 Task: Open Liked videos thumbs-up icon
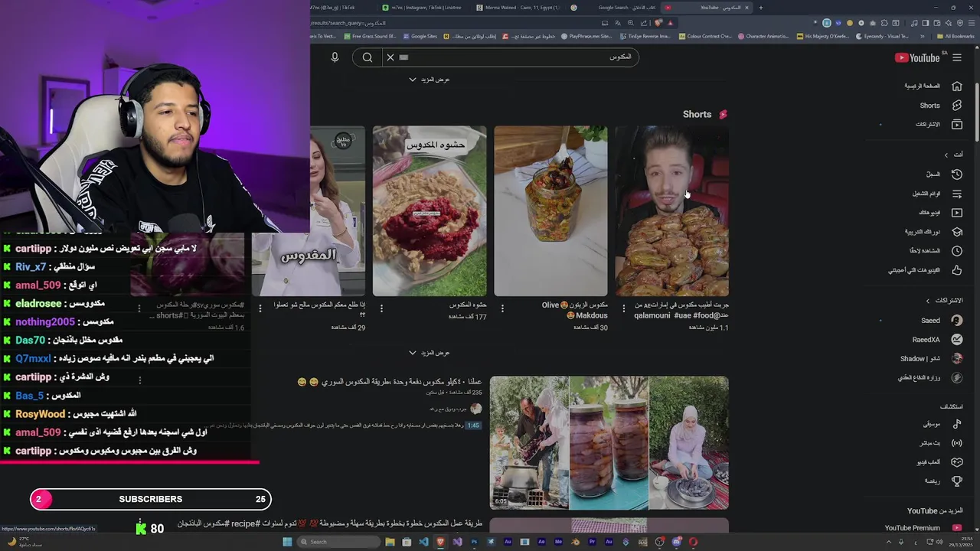pos(957,269)
